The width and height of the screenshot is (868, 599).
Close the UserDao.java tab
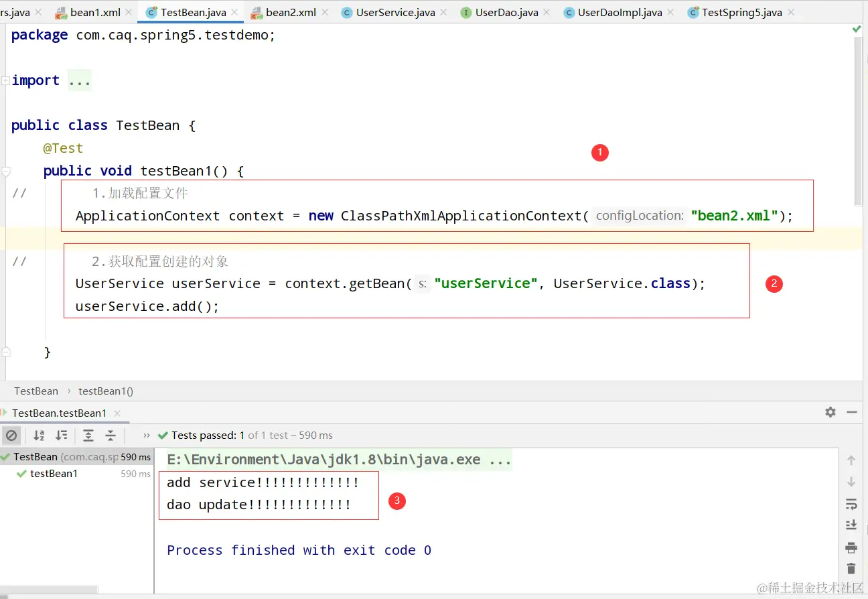tap(547, 13)
